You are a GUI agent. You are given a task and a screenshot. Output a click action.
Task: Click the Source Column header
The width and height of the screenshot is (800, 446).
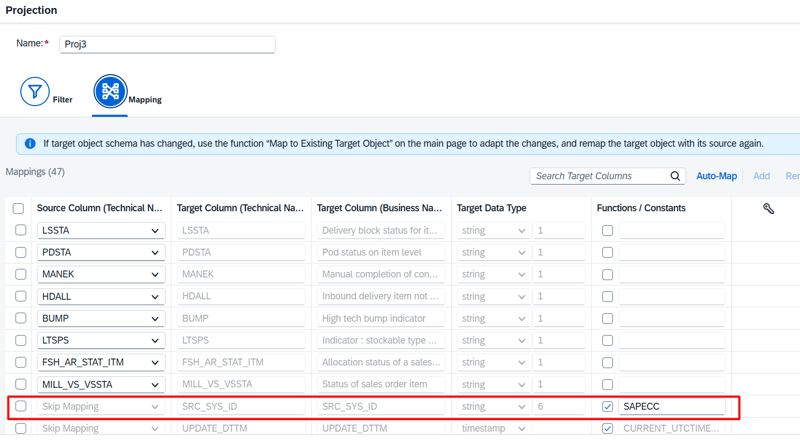(x=99, y=208)
